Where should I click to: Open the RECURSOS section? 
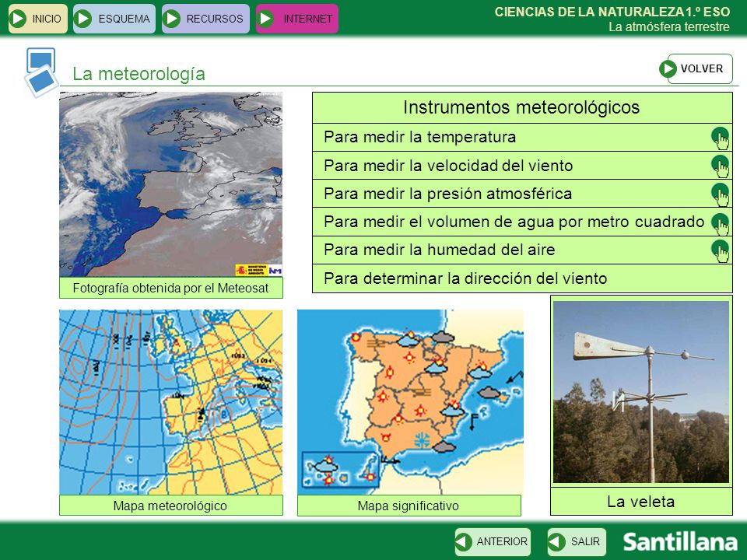pyautogui.click(x=205, y=19)
